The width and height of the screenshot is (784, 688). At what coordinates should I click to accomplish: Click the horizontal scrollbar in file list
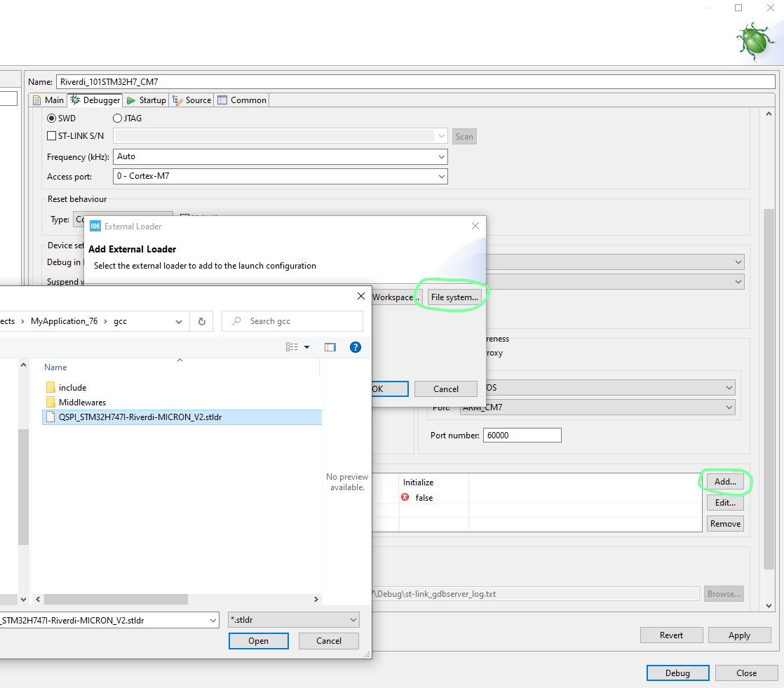click(x=116, y=599)
